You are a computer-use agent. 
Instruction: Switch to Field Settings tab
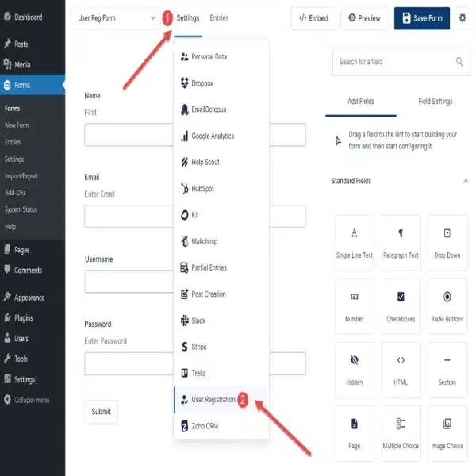(436, 102)
